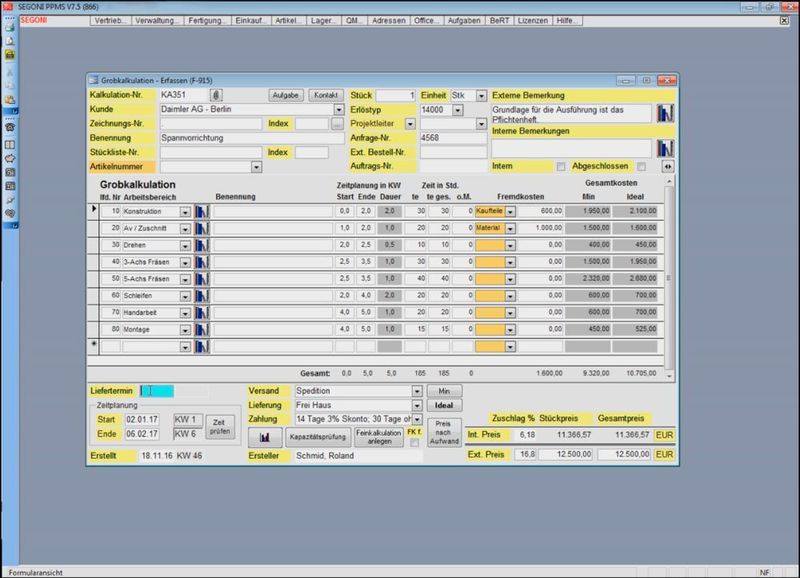Open the Einkauf menu
This screenshot has height=578, width=800.
click(x=251, y=21)
